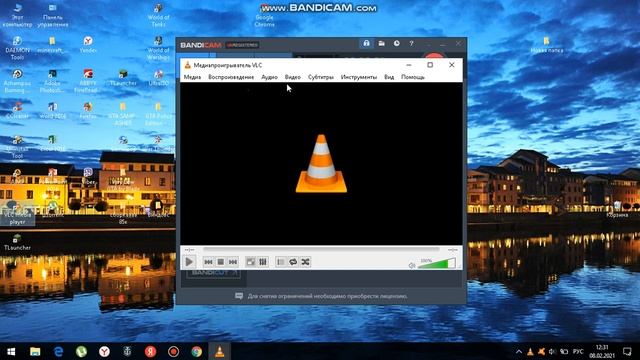Open system tray volume speaker icon
The image size is (640, 360).
click(552, 351)
